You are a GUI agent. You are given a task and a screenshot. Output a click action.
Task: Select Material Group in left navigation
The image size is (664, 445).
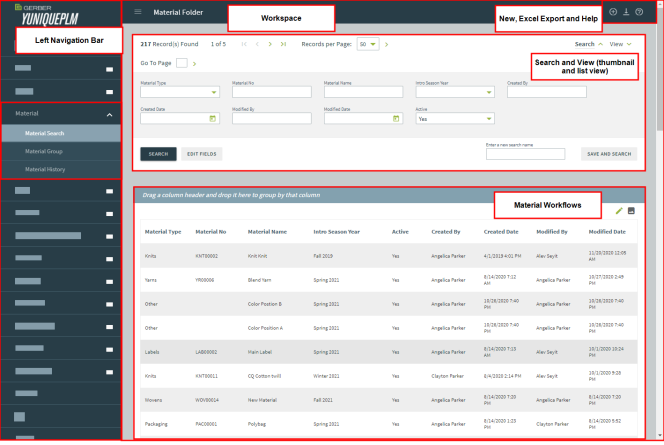[x=46, y=151]
